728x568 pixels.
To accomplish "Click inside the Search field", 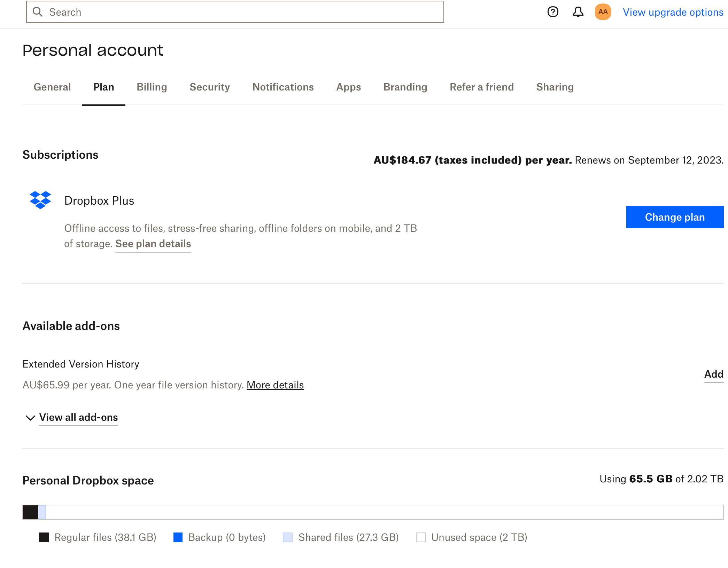I will (x=235, y=12).
